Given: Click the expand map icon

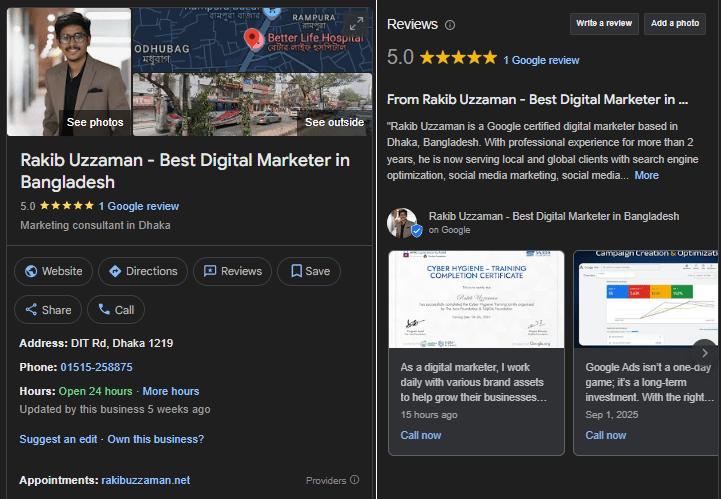Looking at the screenshot, I should tap(355, 22).
